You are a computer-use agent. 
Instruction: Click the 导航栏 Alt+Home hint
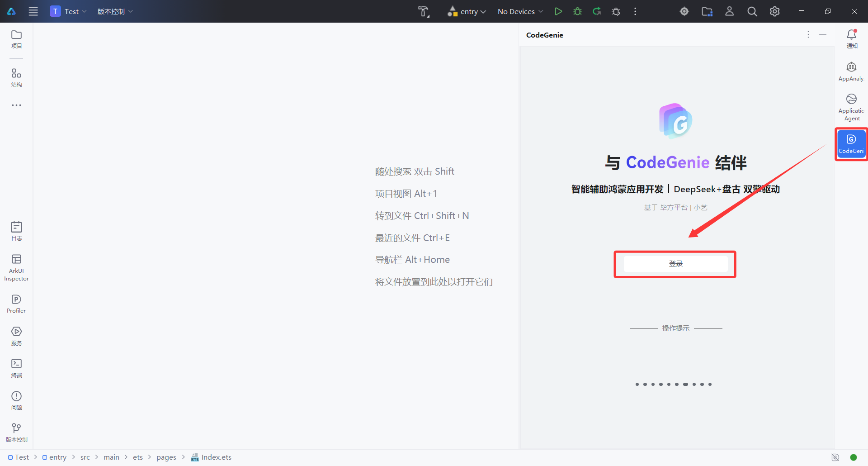(412, 260)
